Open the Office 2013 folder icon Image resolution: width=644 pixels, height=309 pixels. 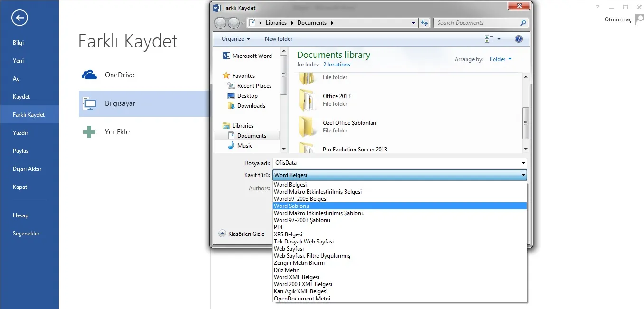click(308, 100)
